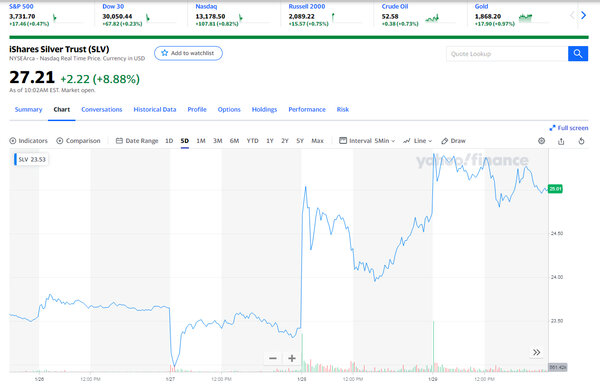Image resolution: width=600 pixels, height=387 pixels.
Task: Open the Date Range calendar picker
Action: [137, 141]
